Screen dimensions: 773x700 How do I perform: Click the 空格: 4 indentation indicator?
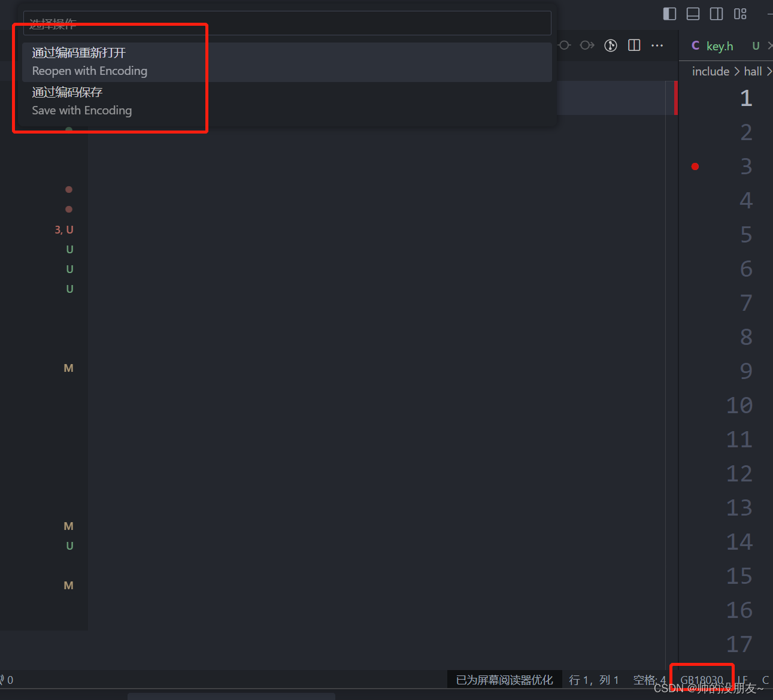pos(649,680)
